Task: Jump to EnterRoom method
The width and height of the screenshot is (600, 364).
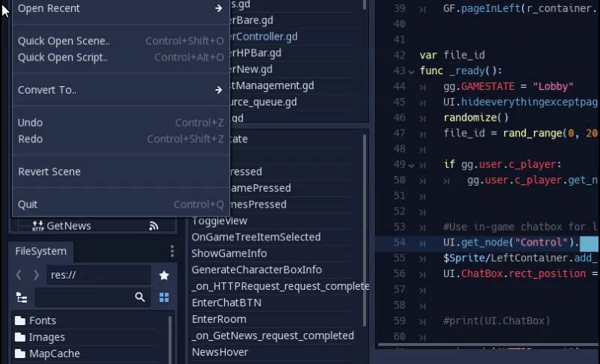Action: [x=219, y=319]
